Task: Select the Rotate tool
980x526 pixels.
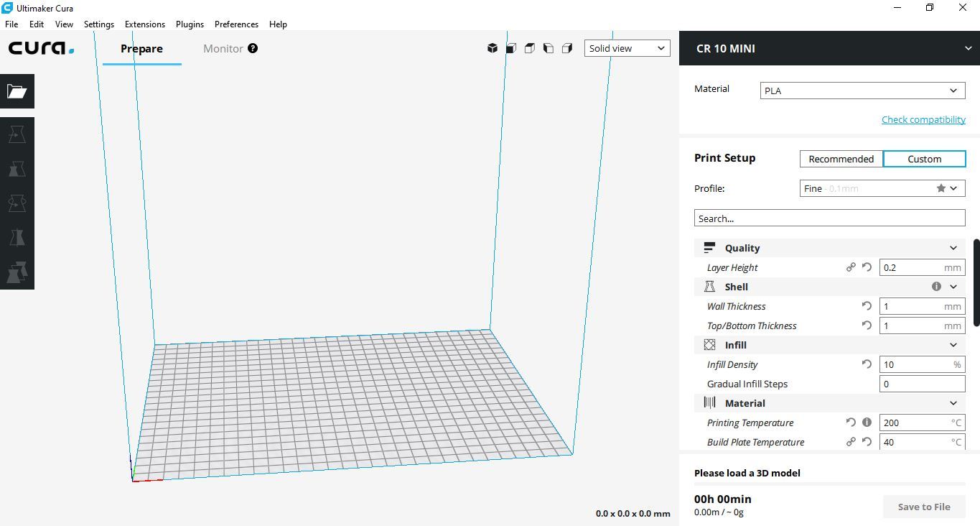Action: pos(16,203)
